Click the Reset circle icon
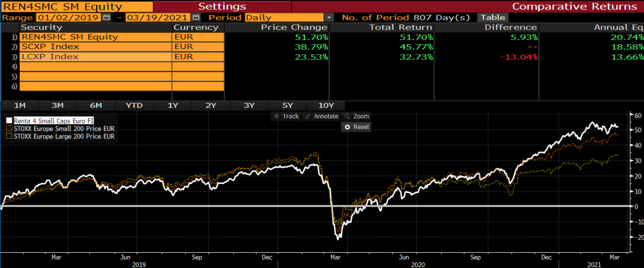This screenshot has width=644, height=268. pyautogui.click(x=347, y=127)
